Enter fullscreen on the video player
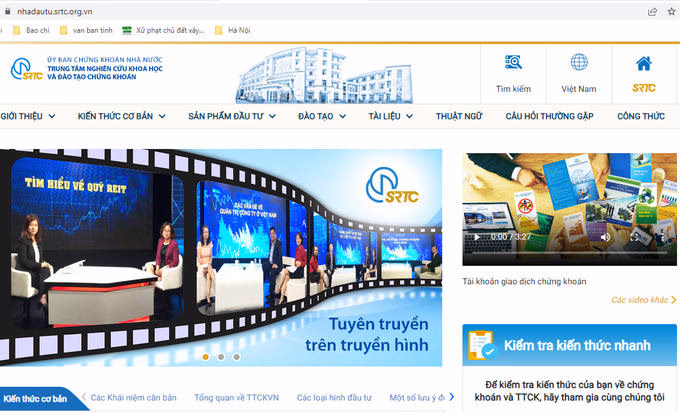This screenshot has height=413, width=680. (x=633, y=237)
